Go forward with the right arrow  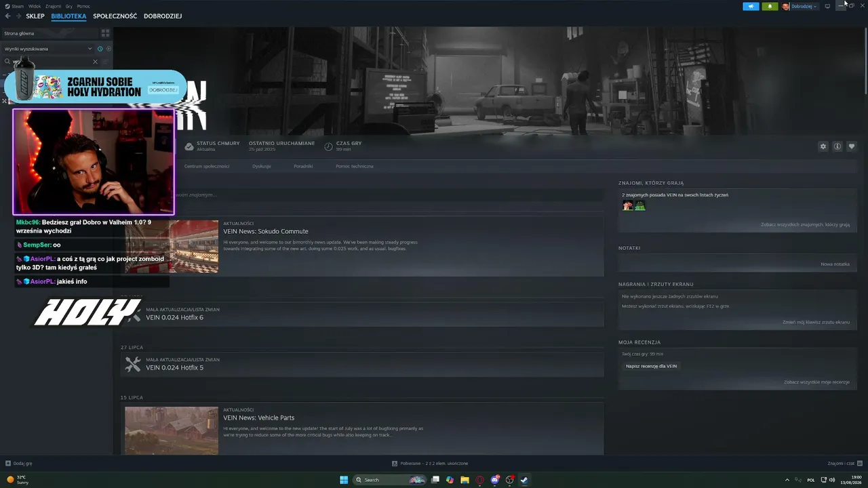click(18, 16)
